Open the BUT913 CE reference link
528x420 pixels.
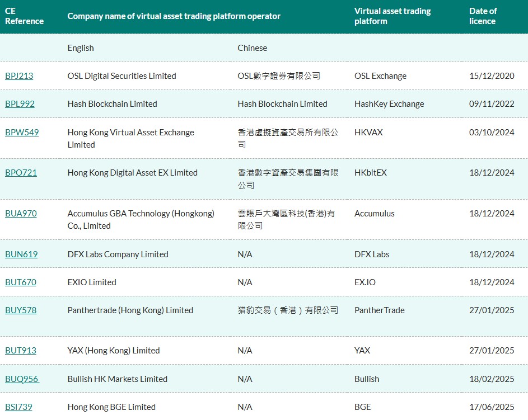coord(20,350)
